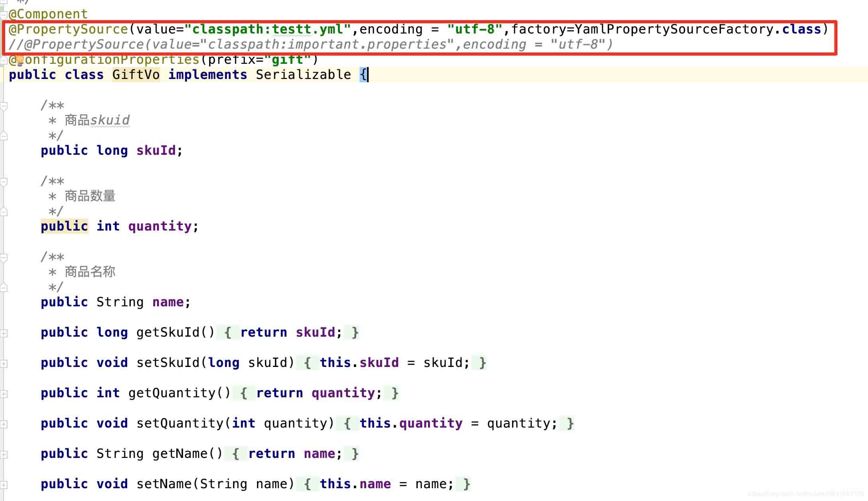Screen dimensions: 868x501
Task: Click the active @PropertySource annotation
Action: [68, 29]
